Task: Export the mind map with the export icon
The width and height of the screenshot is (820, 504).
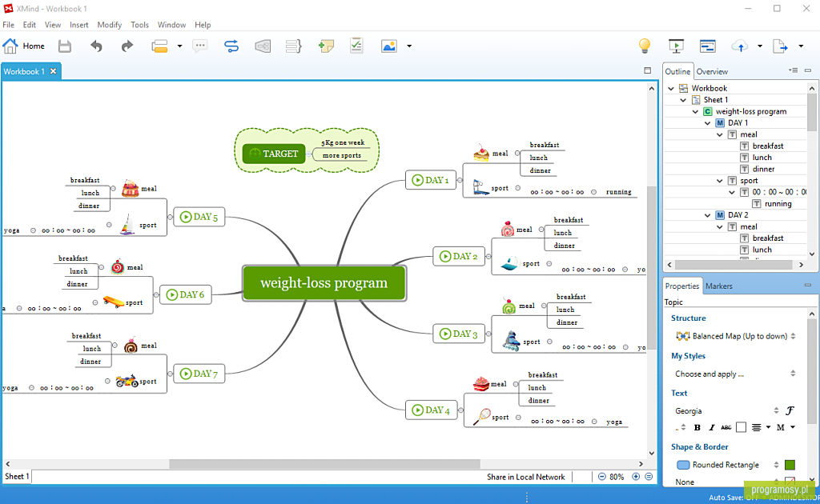Action: click(x=780, y=46)
